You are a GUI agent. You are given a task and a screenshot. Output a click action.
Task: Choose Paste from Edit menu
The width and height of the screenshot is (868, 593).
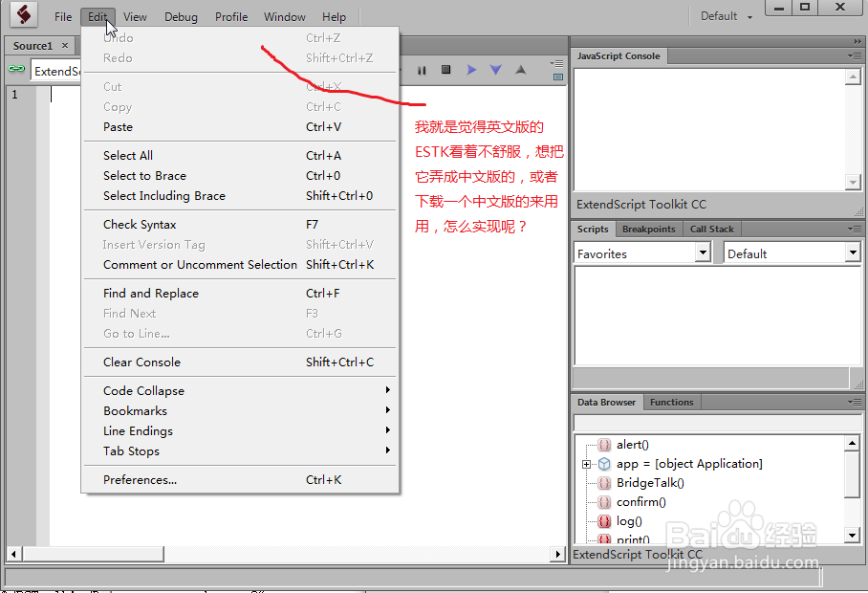(240, 127)
